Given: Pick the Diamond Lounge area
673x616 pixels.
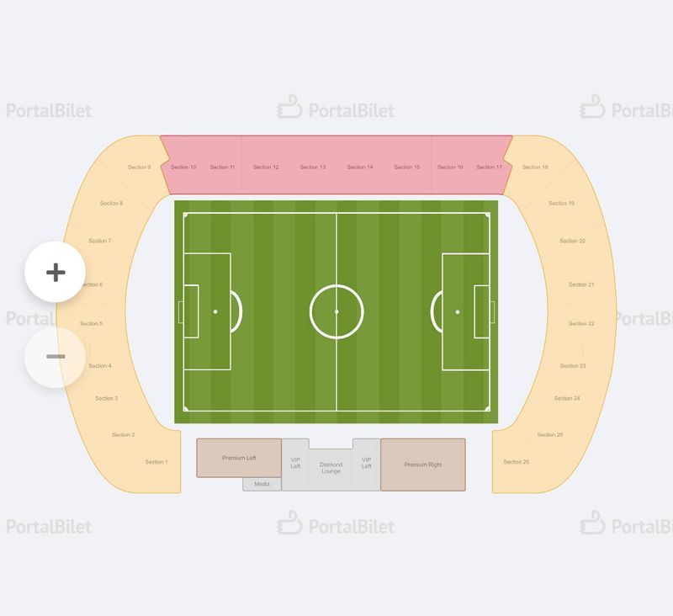Looking at the screenshot, I should [x=331, y=468].
